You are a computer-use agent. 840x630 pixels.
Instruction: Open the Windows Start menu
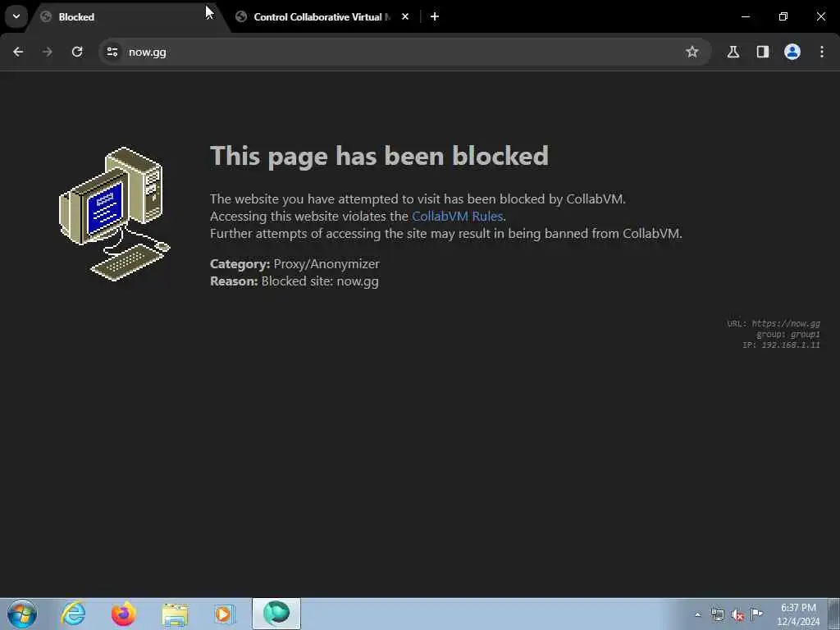(x=22, y=614)
